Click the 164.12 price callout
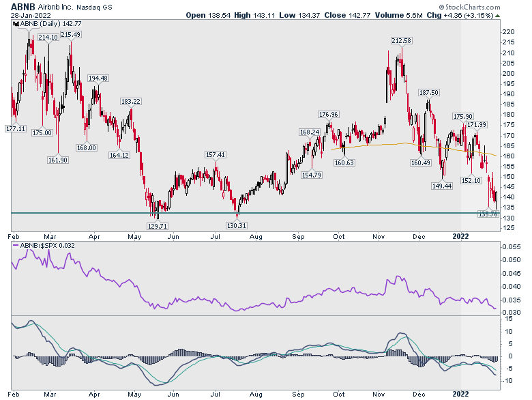 point(119,155)
